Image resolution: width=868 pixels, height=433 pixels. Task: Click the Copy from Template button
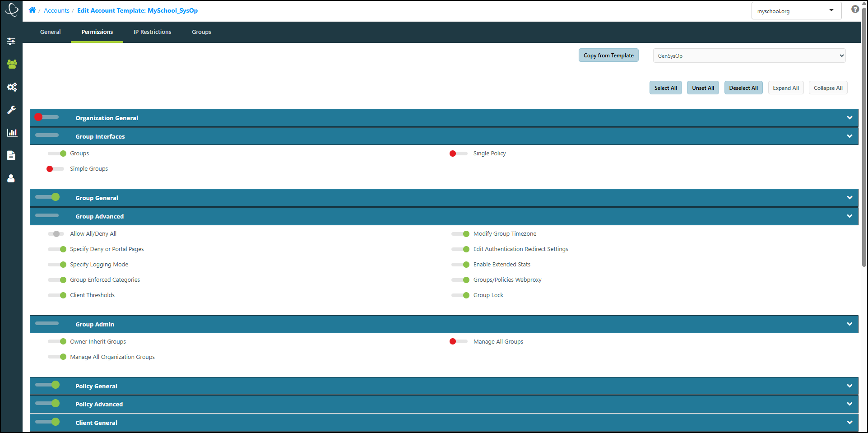coord(608,55)
